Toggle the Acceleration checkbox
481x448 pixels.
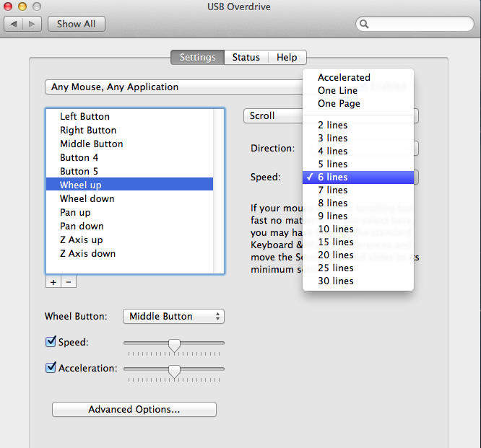[51, 367]
